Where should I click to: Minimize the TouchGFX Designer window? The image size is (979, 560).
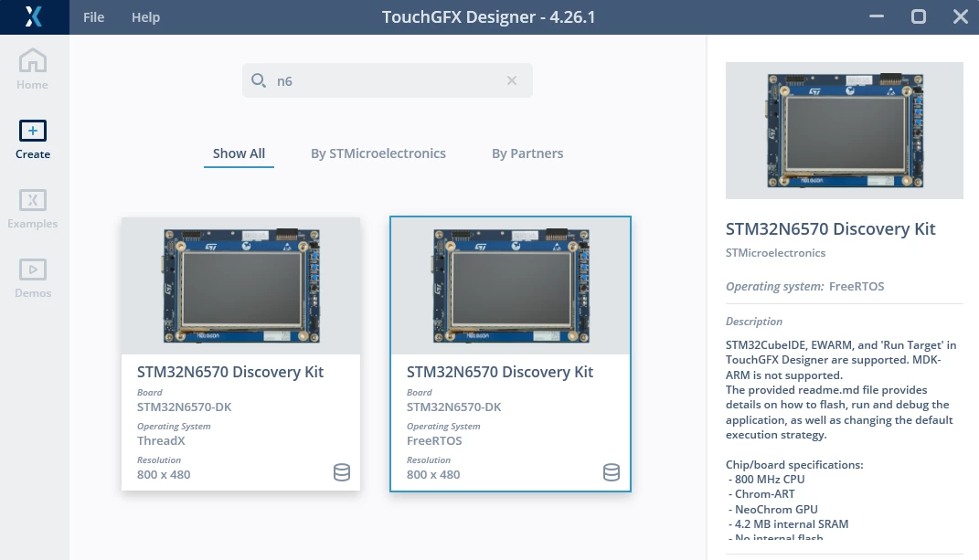877,16
